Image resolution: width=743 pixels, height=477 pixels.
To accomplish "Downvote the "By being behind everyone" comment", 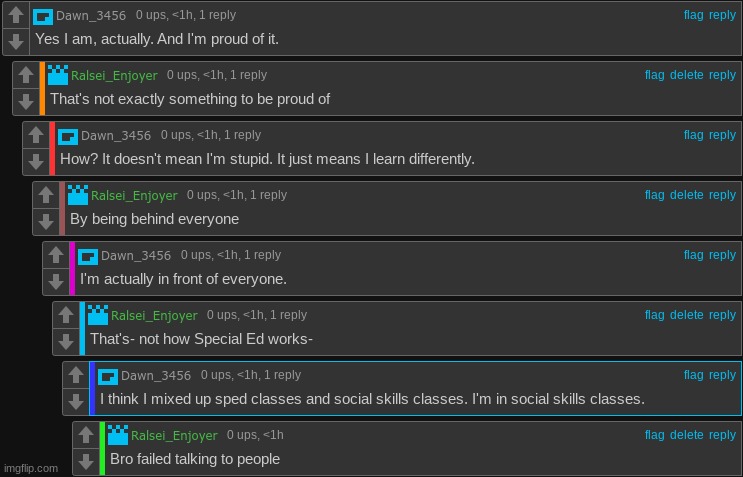I will pyautogui.click(x=46, y=221).
